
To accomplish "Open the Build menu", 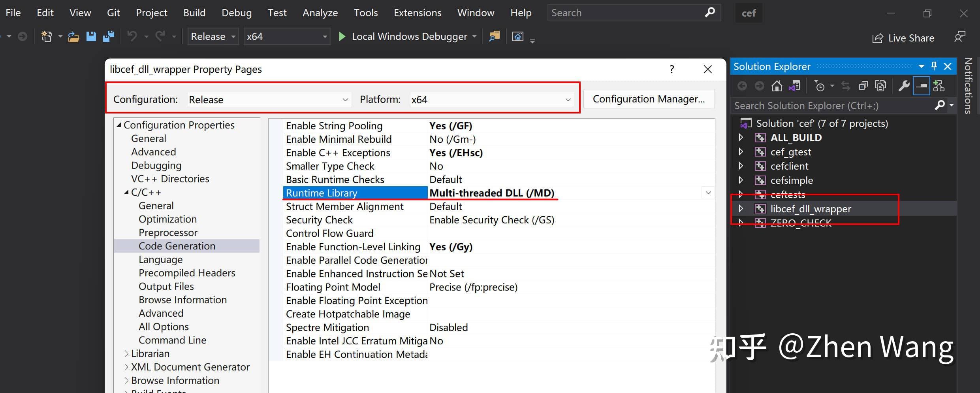I will (x=194, y=13).
